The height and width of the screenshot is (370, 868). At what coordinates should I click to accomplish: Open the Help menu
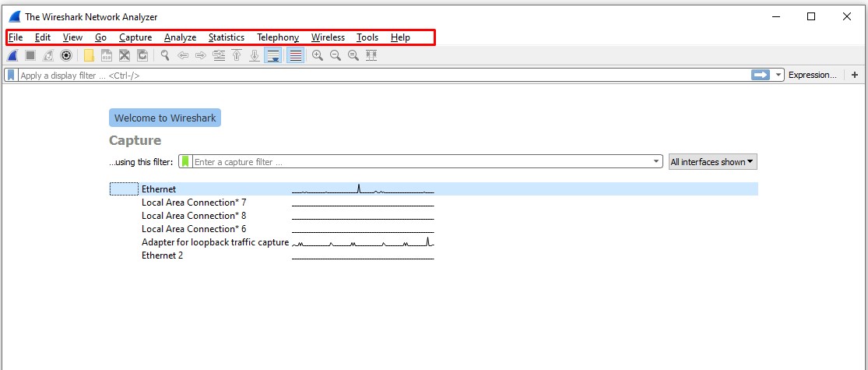coord(400,37)
